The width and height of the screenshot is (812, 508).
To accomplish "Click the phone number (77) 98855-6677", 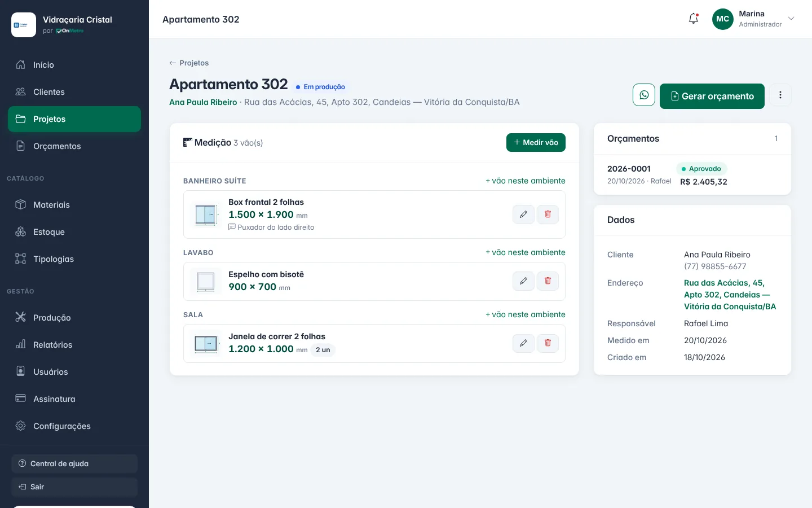I will pyautogui.click(x=715, y=266).
